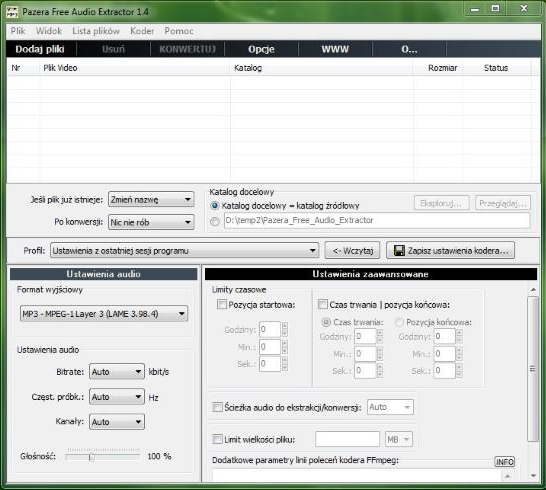Open the Format wyjściowy dropdown
Image resolution: width=546 pixels, height=490 pixels.
coord(104,313)
